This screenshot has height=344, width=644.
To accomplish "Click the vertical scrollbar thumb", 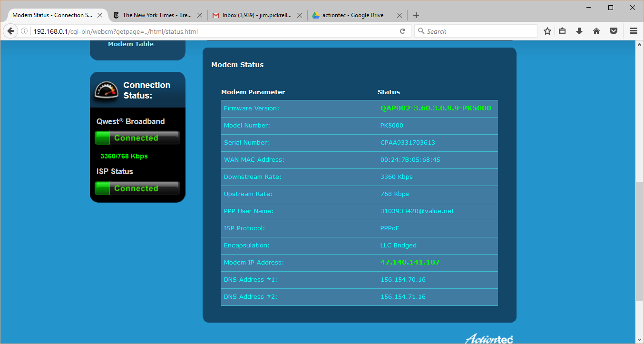I will pos(640,241).
